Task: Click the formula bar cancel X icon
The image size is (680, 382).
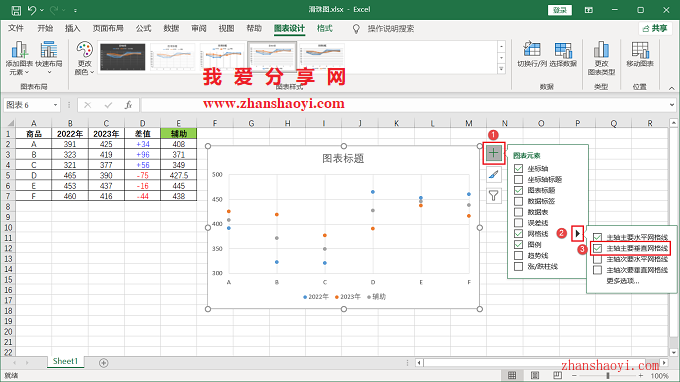Action: click(88, 105)
